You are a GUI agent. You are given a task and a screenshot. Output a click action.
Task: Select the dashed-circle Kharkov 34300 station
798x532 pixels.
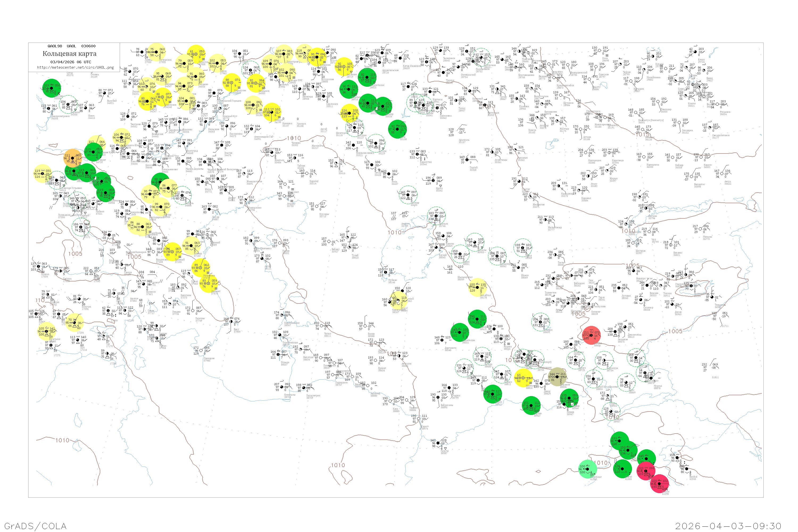[68, 105]
